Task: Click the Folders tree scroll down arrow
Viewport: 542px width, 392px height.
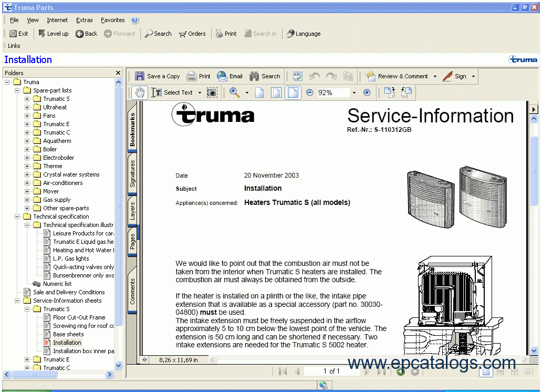Action: click(118, 365)
